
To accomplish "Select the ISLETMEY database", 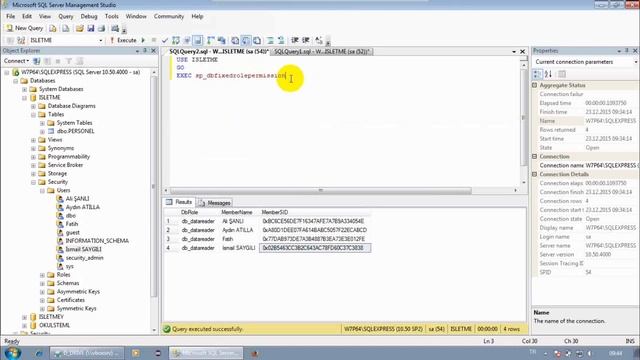I will tap(51, 317).
